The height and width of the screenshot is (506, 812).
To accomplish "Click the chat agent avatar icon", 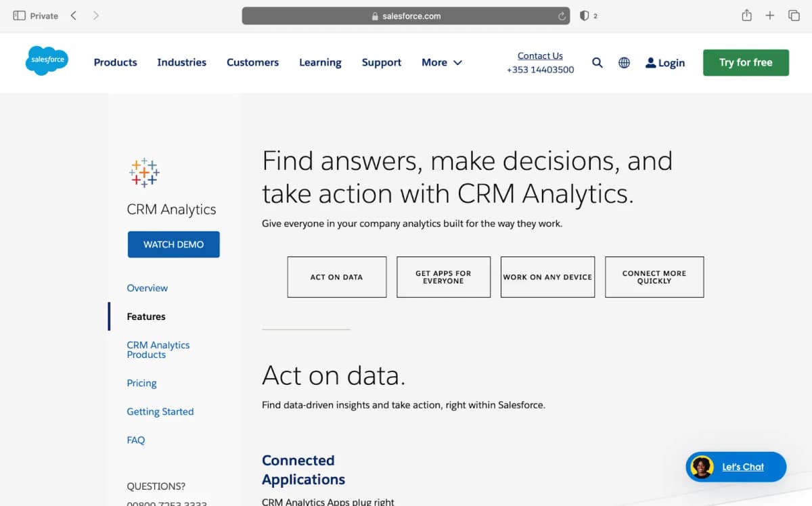I will 702,467.
